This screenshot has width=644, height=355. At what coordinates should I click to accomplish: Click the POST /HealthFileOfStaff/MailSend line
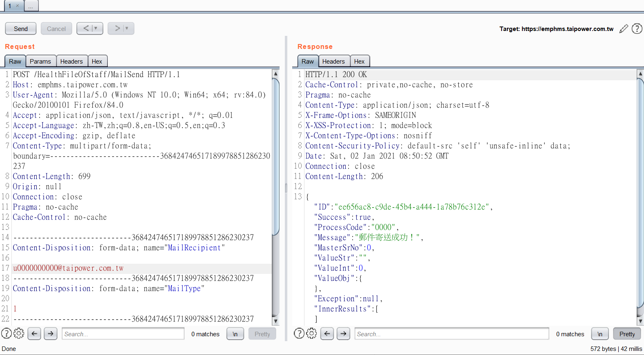pyautogui.click(x=96, y=75)
